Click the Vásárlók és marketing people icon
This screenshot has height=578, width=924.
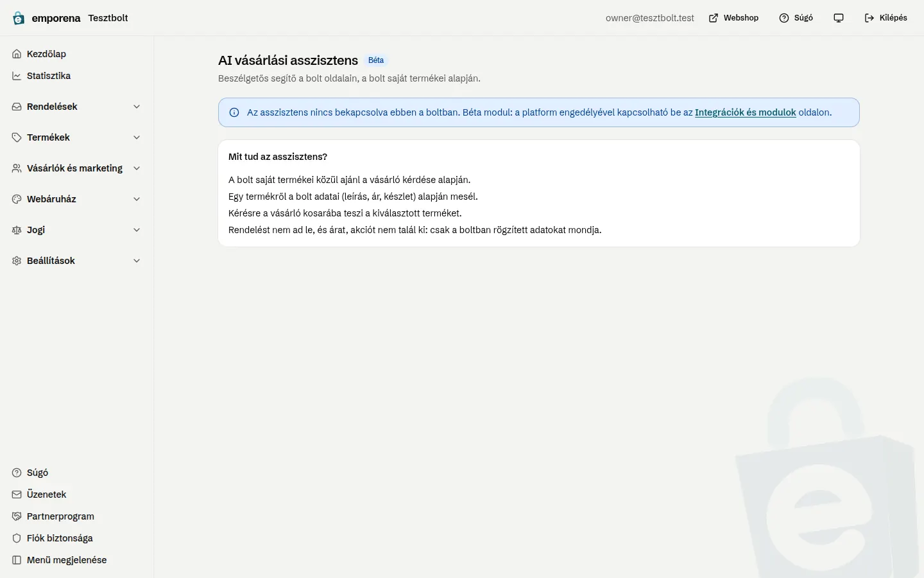point(17,168)
